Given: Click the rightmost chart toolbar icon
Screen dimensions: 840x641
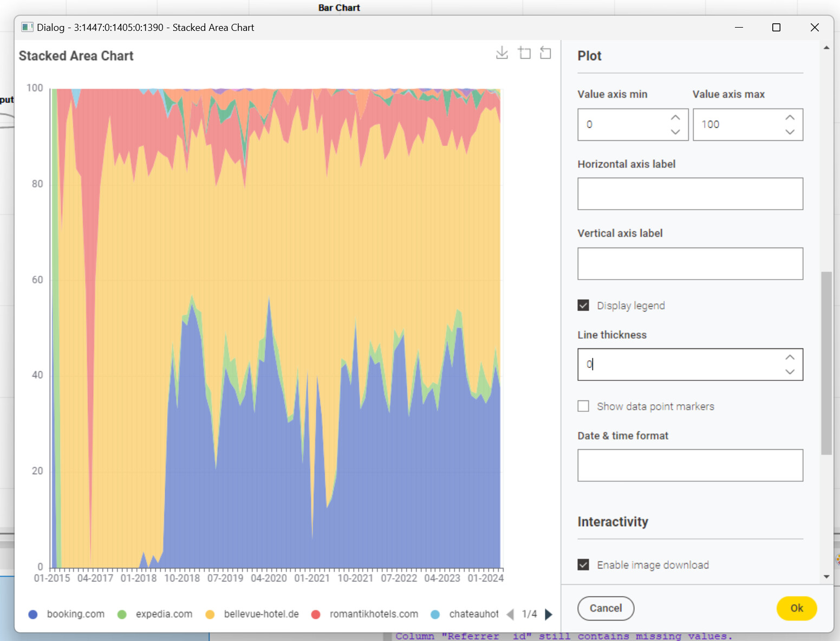Looking at the screenshot, I should (546, 53).
